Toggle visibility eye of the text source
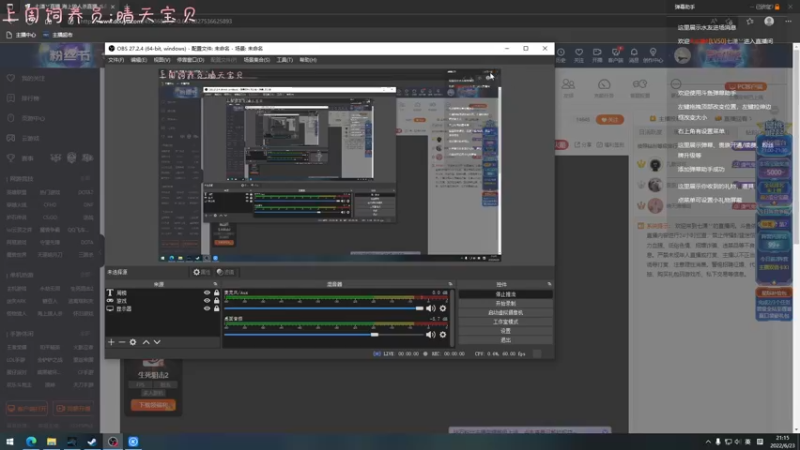The height and width of the screenshot is (450, 800). 207,293
